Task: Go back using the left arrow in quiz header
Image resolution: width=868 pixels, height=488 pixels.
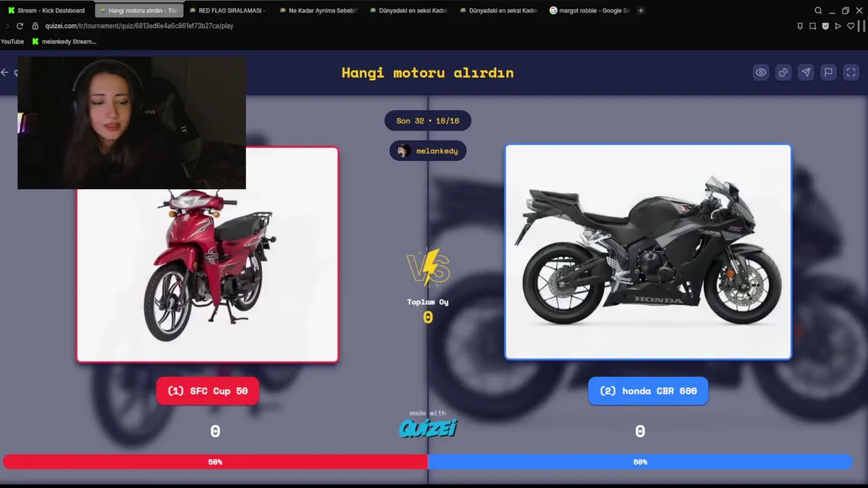Action: (x=5, y=73)
